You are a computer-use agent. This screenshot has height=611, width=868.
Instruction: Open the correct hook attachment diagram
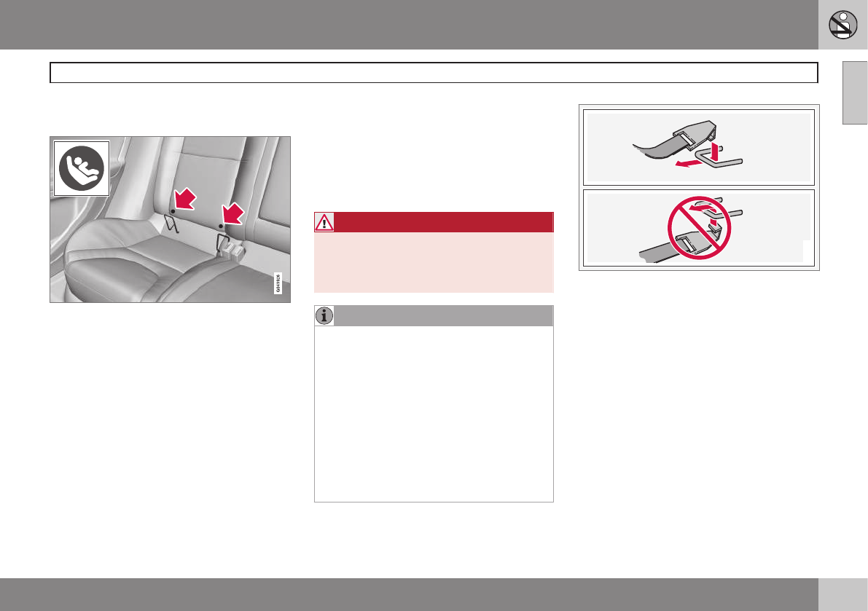[699, 147]
